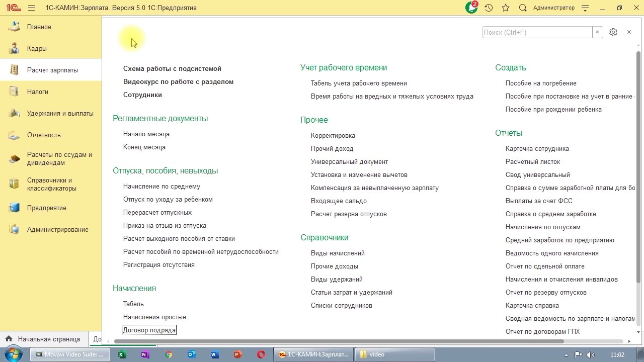Select the Расчет зарплаты sidebar icon
The image size is (644, 362).
click(x=14, y=70)
